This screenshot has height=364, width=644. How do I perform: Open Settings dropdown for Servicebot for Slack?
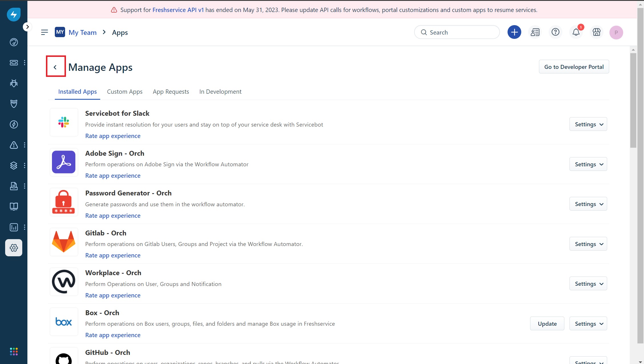point(588,124)
